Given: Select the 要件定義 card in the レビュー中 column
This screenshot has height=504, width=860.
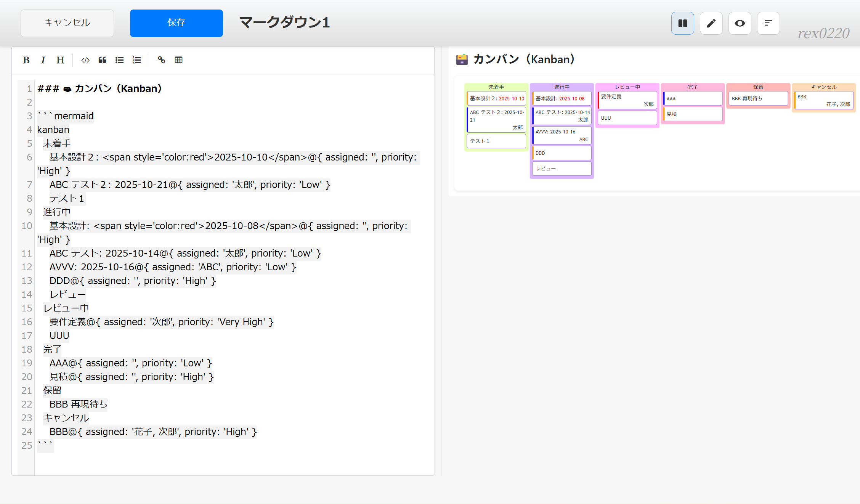Looking at the screenshot, I should click(x=627, y=100).
